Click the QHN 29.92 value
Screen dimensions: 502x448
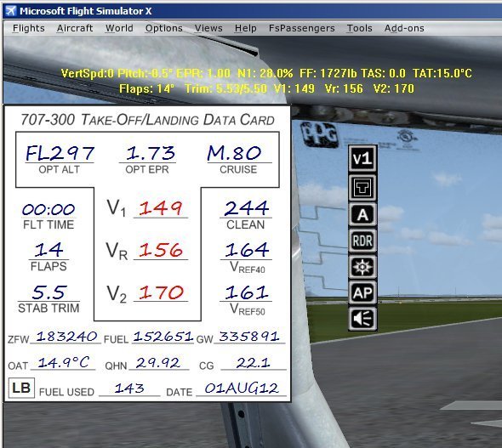pos(158,363)
